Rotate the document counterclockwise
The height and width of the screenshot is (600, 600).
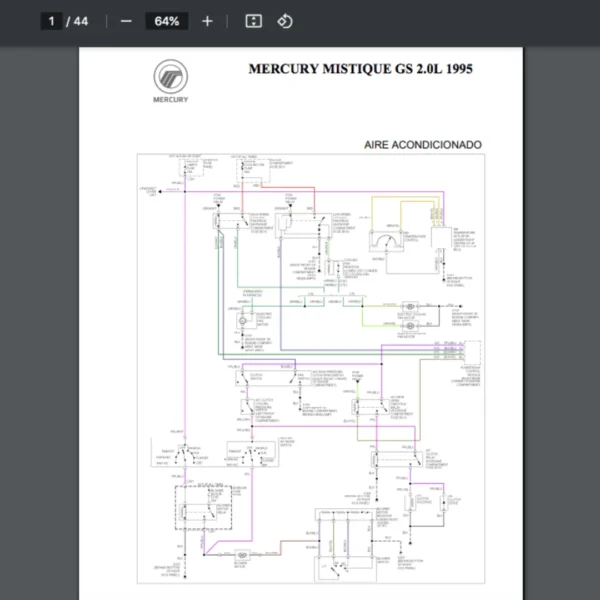point(284,21)
